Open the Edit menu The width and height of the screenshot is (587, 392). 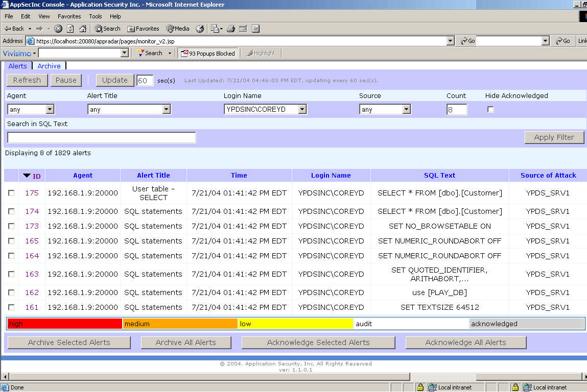click(26, 16)
